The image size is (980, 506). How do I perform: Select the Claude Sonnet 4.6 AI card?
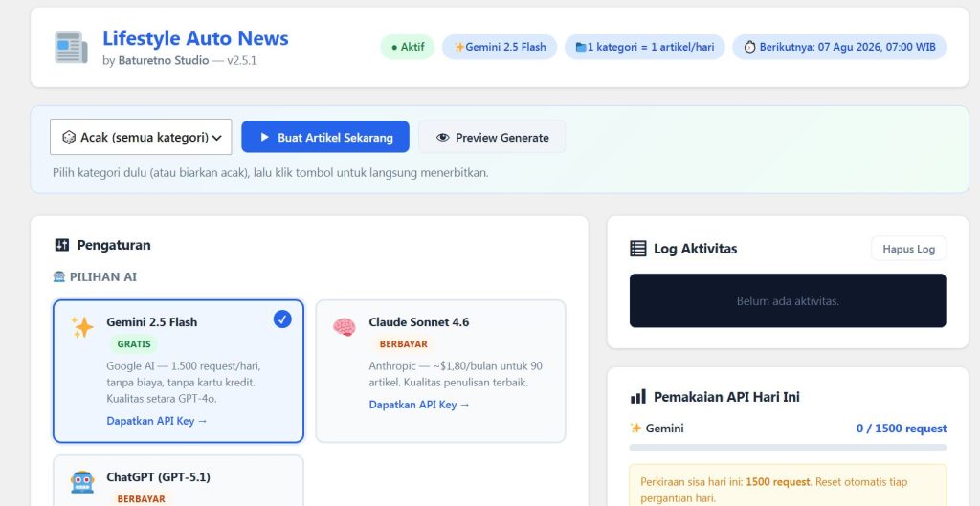tap(440, 371)
